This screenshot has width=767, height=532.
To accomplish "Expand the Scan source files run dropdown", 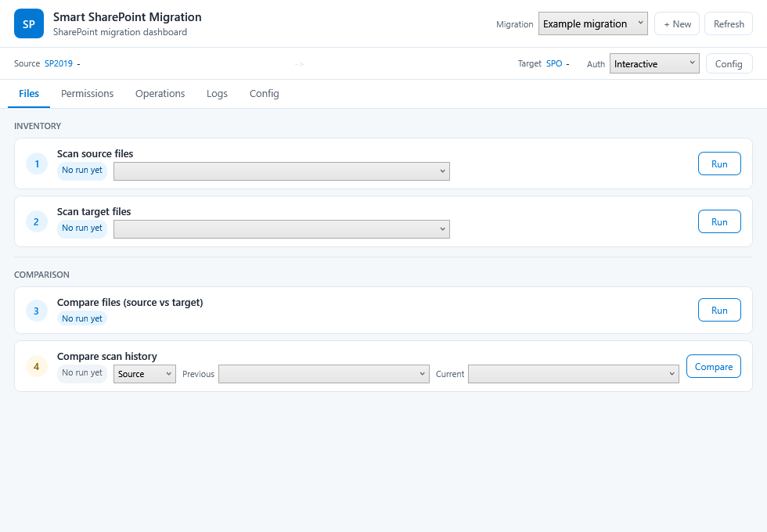I will 281,171.
